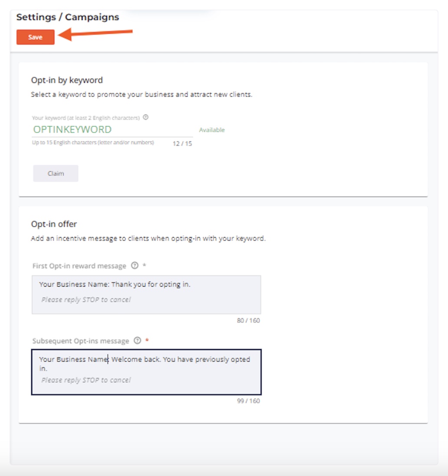Image resolution: width=448 pixels, height=476 pixels.
Task: Select the green 'Available' status text
Action: [x=212, y=130]
